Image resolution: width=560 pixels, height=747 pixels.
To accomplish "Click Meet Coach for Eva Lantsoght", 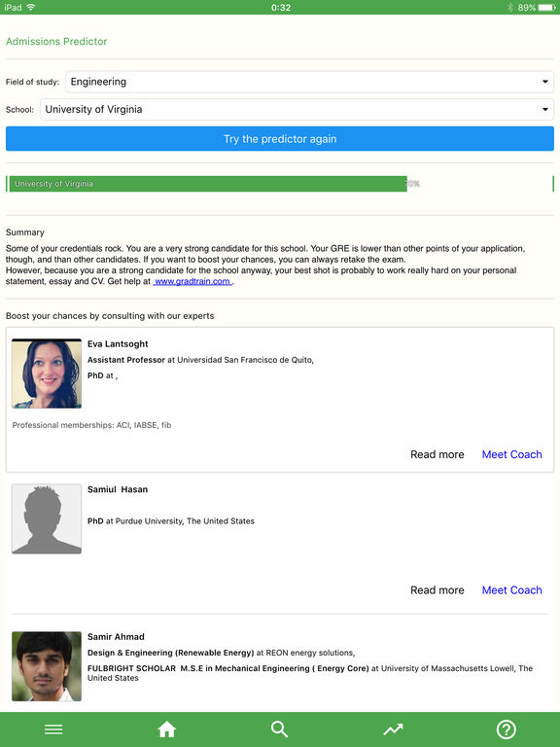I will 512,454.
